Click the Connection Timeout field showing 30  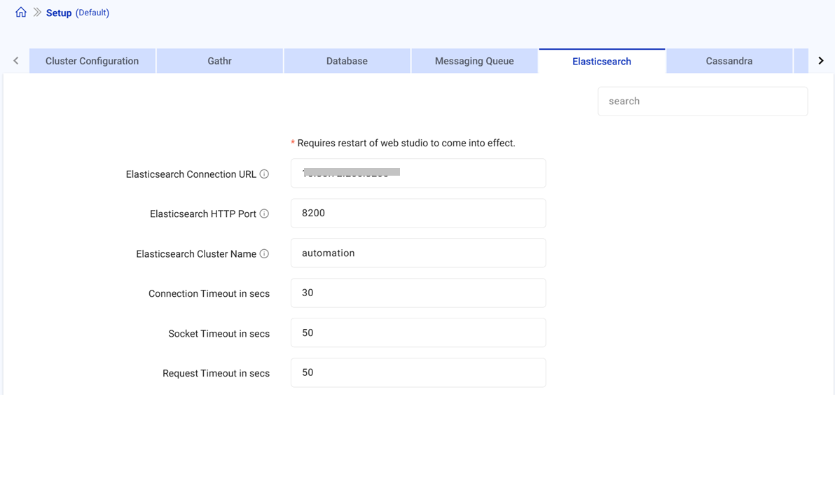point(418,293)
